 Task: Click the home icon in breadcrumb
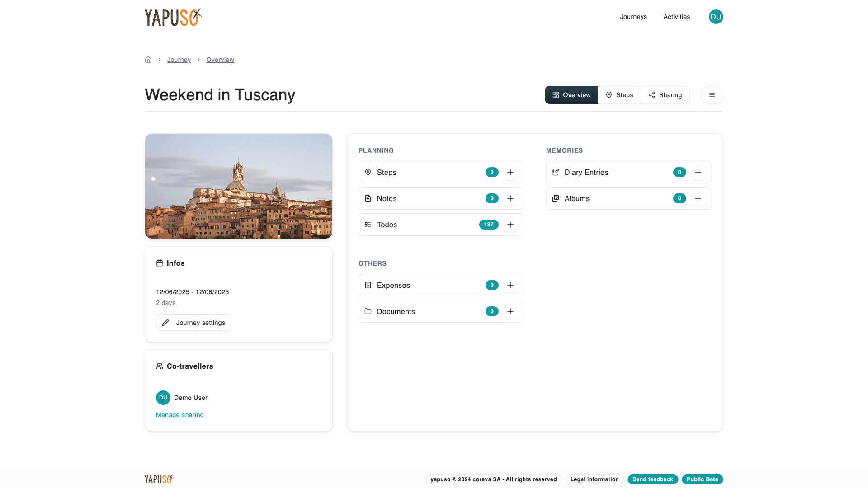click(x=148, y=60)
